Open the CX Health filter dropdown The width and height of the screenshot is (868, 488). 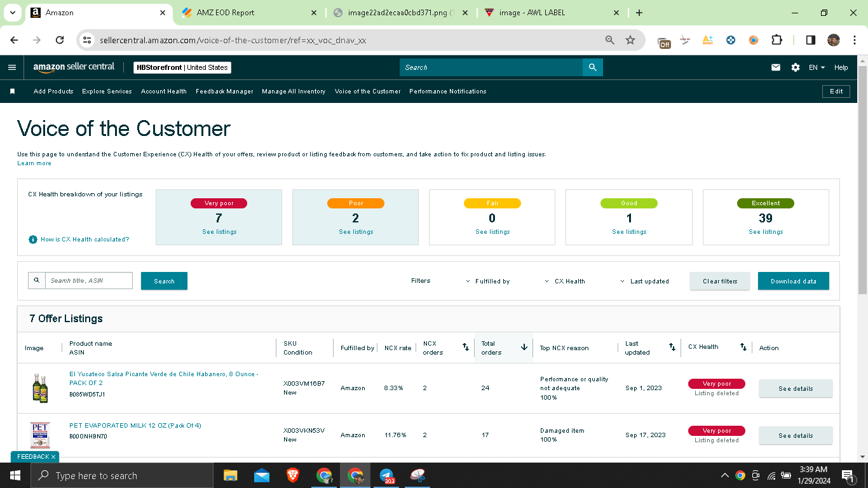(565, 281)
